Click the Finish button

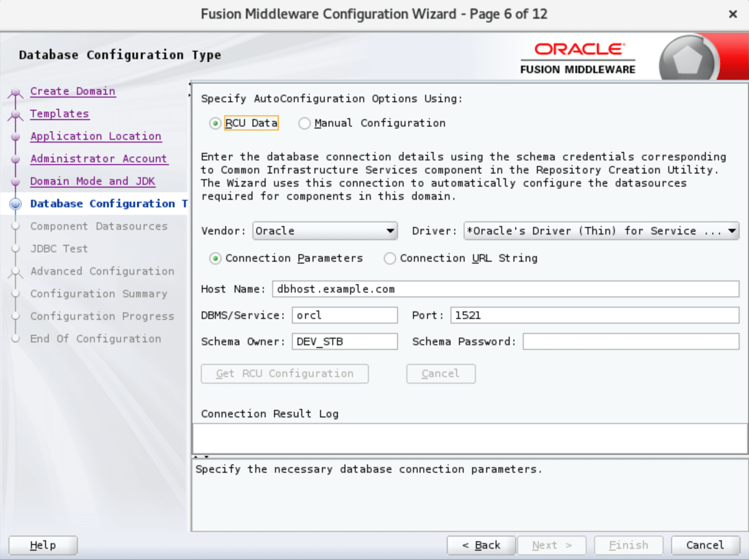[x=629, y=545]
